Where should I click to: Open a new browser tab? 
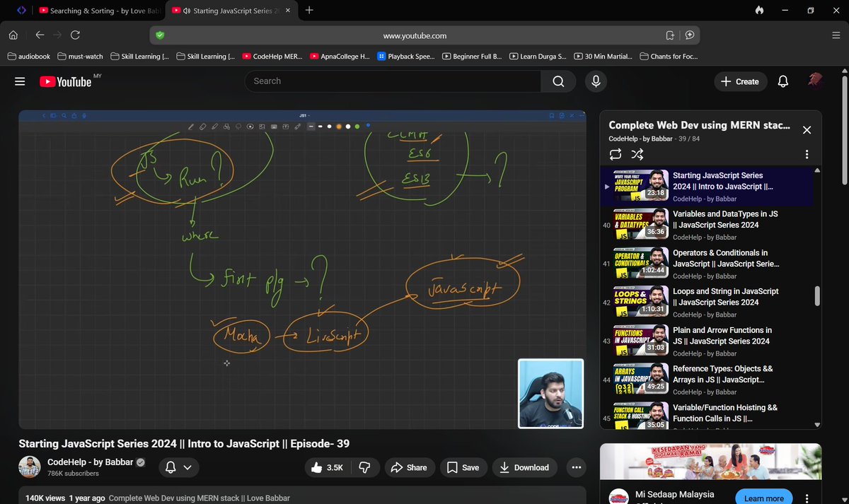(x=309, y=11)
